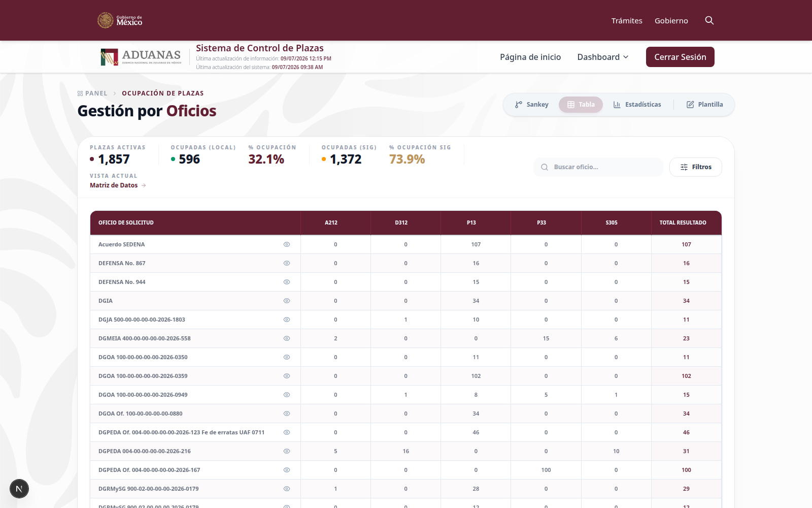Click the 1,372 Ocupadas SIG value
Image resolution: width=812 pixels, height=508 pixels.
[346, 160]
